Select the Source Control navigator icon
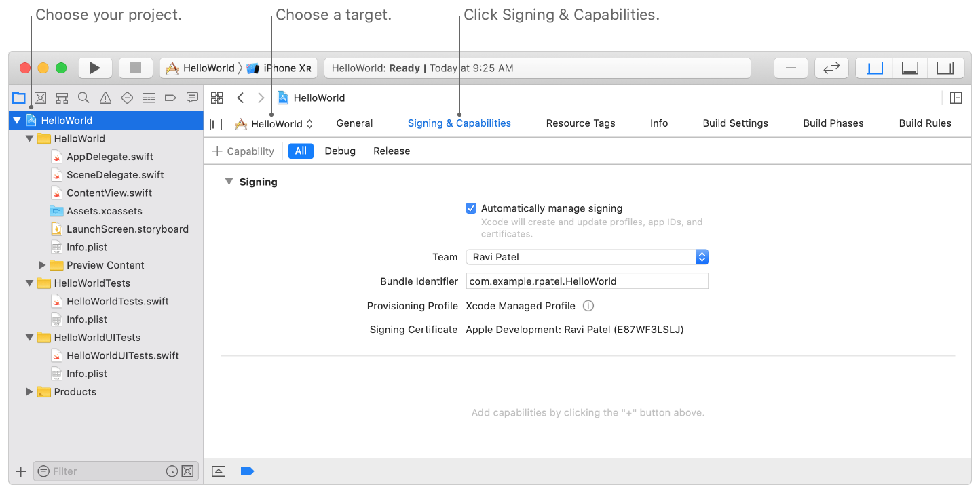Image resolution: width=980 pixels, height=493 pixels. tap(40, 98)
